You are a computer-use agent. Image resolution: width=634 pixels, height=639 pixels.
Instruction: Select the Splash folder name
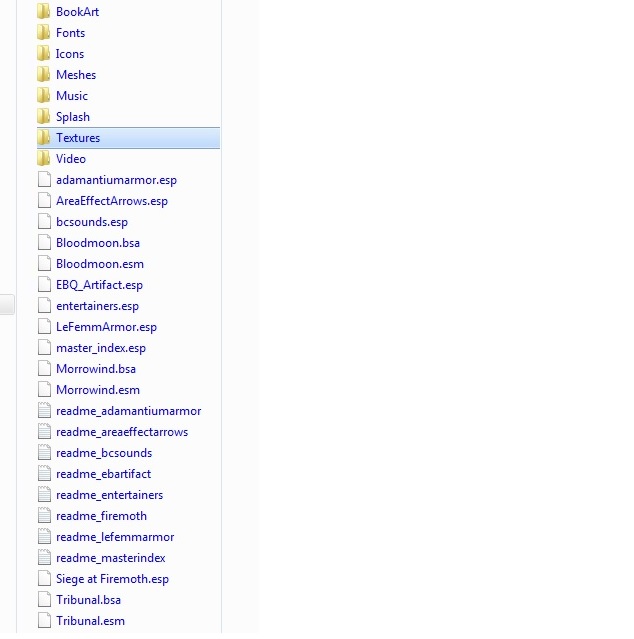point(73,117)
